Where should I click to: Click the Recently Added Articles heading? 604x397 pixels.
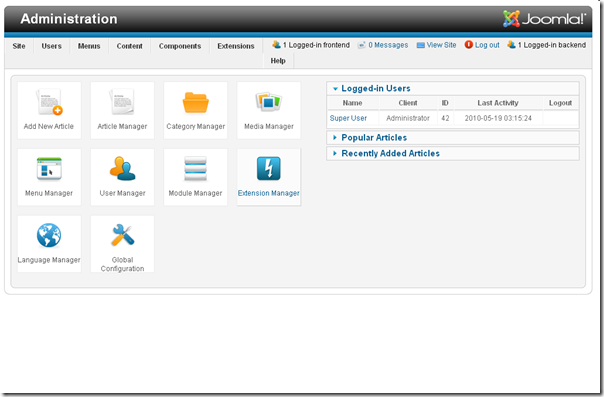pos(391,153)
